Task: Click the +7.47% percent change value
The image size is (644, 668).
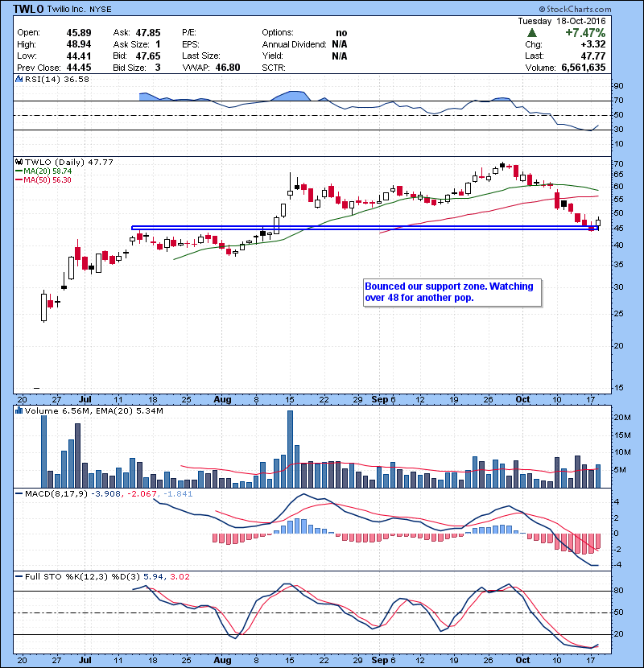Action: (585, 33)
